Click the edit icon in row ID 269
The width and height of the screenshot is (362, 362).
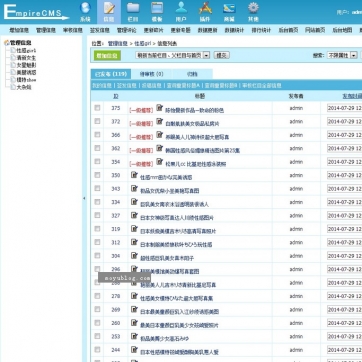(134, 309)
